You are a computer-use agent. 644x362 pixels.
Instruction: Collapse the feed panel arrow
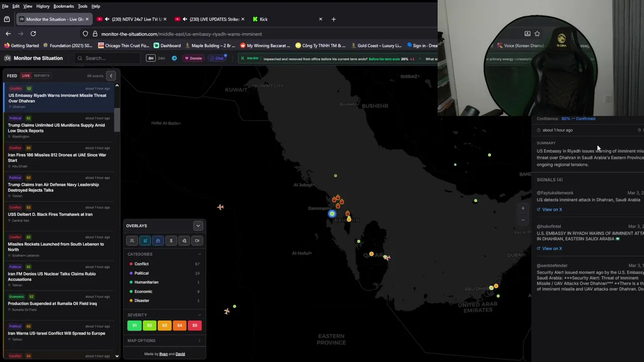pyautogui.click(x=111, y=76)
